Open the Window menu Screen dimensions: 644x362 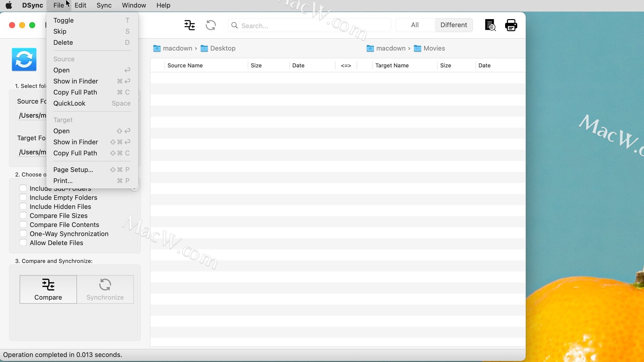[134, 5]
